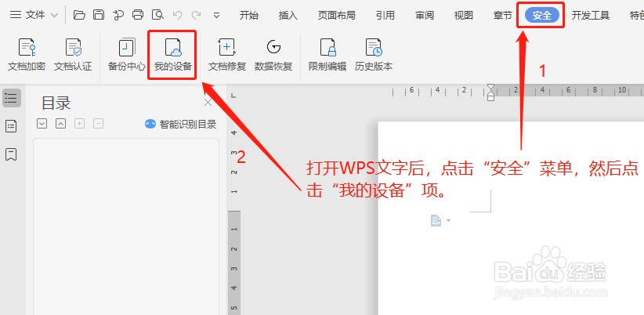Viewport: 644px width, 315px height.
Task: Select the 安全 tab
Action: [x=542, y=16]
